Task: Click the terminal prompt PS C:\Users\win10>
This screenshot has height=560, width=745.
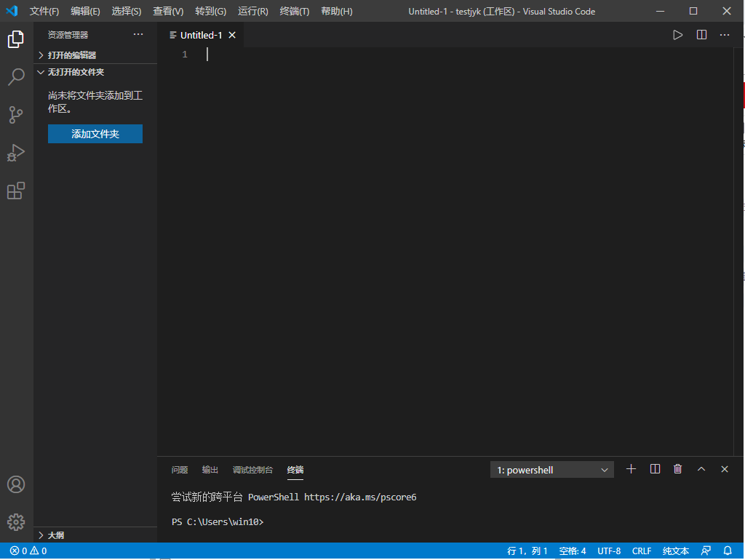Action: tap(218, 522)
